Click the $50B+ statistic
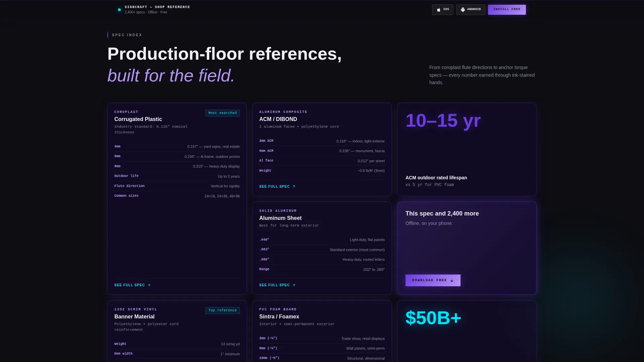 433,318
